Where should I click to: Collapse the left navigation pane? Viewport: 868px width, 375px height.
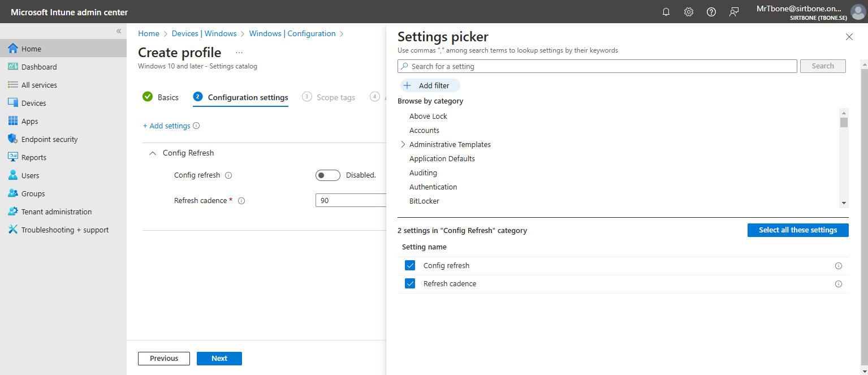pyautogui.click(x=119, y=31)
